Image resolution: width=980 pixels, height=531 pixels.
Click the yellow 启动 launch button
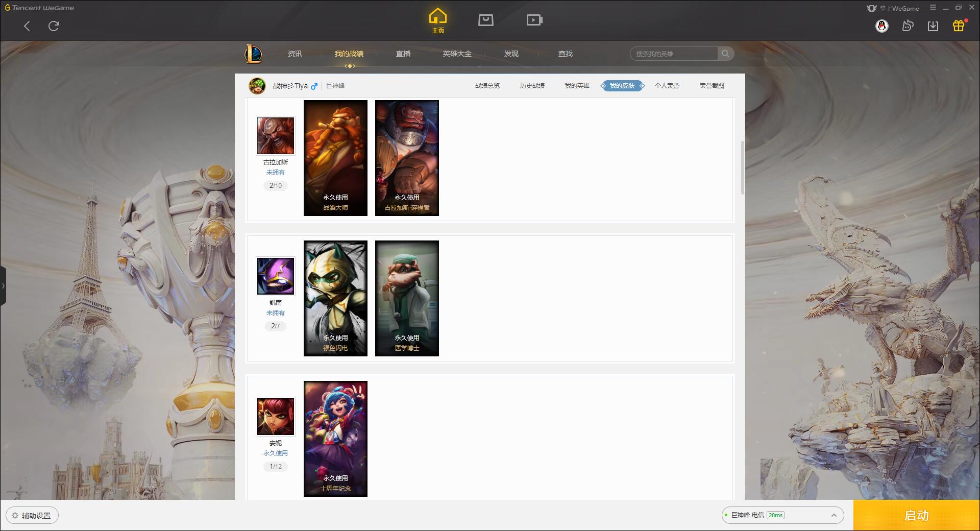pyautogui.click(x=917, y=516)
